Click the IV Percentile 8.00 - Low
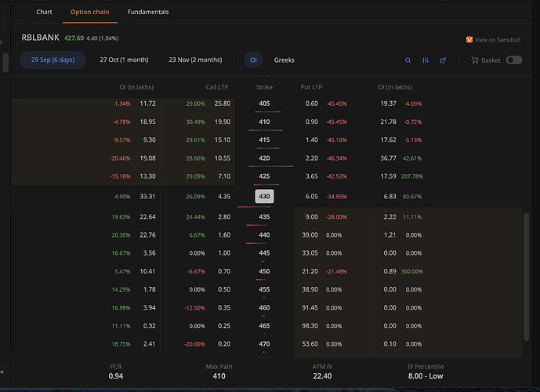Image resolution: width=540 pixels, height=392 pixels. (x=426, y=376)
